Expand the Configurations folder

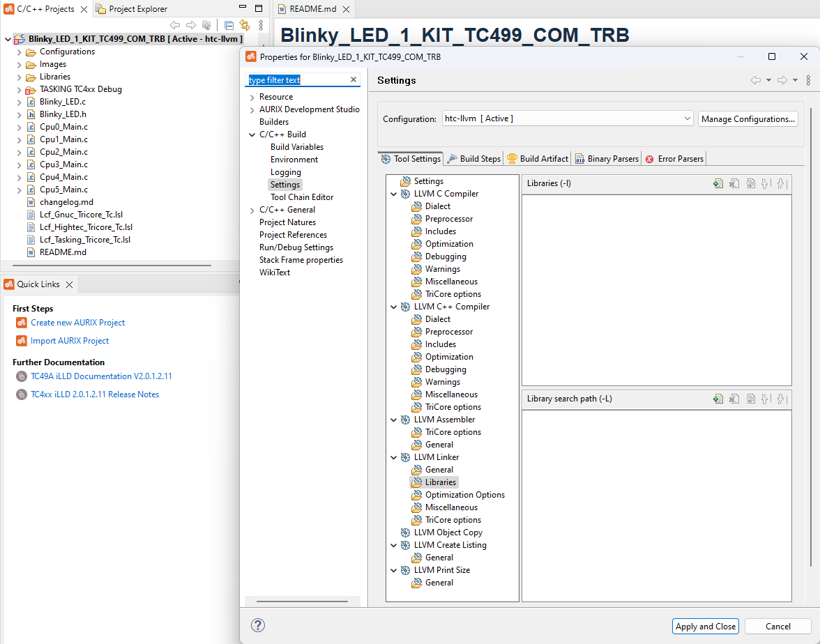(20, 52)
